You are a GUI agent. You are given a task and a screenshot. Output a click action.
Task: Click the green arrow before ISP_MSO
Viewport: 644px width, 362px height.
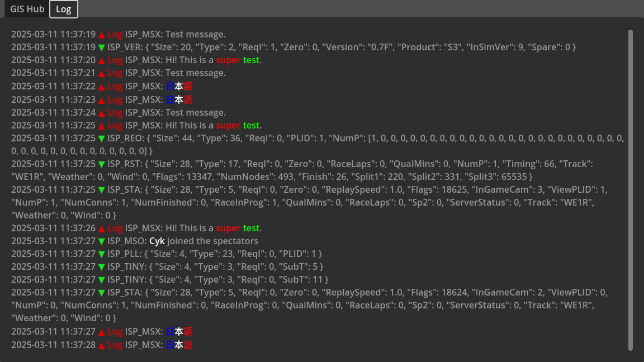(101, 241)
